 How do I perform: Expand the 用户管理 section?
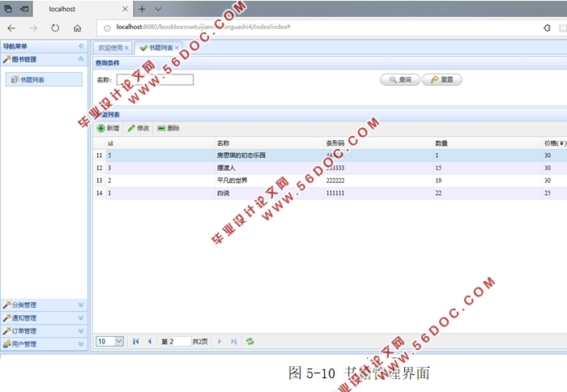coord(81,344)
